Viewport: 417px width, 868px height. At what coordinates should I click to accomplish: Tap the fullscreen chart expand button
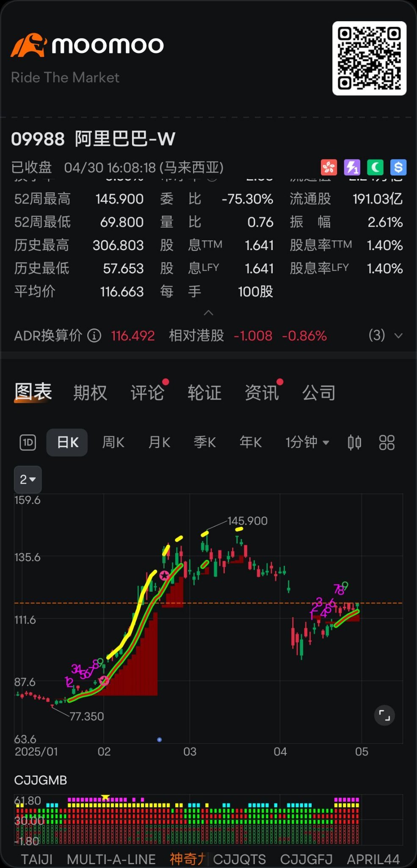[x=384, y=715]
